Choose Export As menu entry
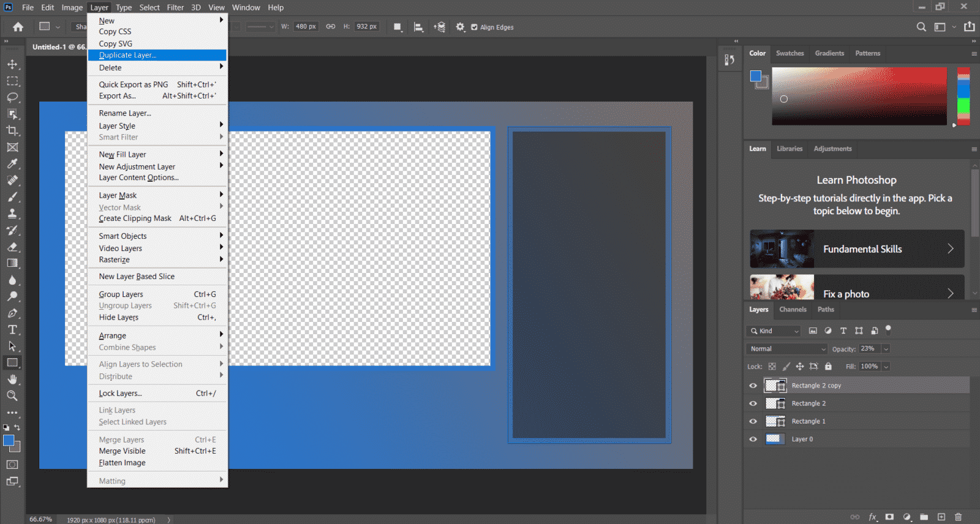This screenshot has width=980, height=524. coord(157,96)
